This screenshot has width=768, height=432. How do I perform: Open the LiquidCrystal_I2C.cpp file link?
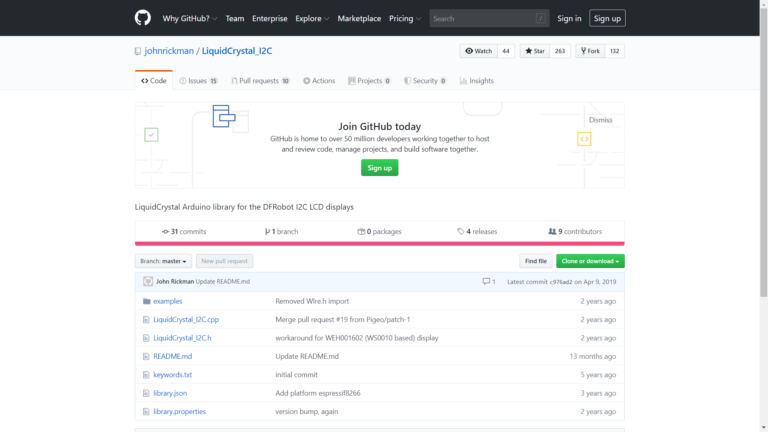point(185,320)
